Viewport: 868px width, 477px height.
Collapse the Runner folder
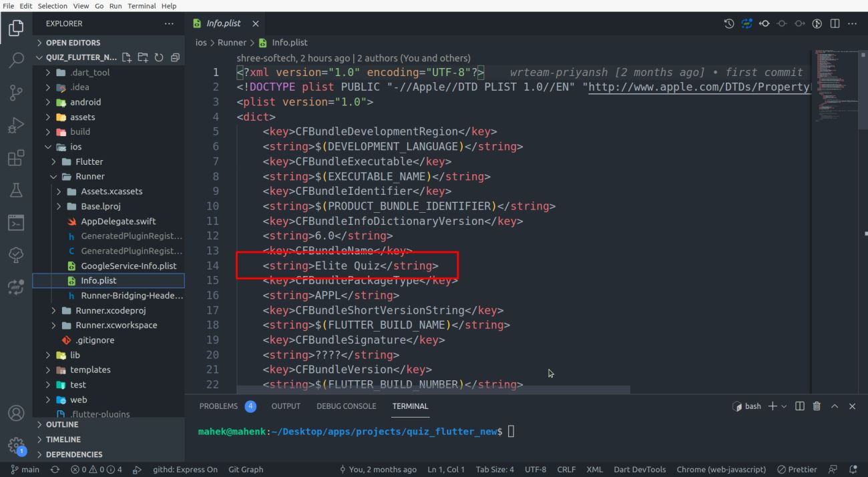click(89, 177)
